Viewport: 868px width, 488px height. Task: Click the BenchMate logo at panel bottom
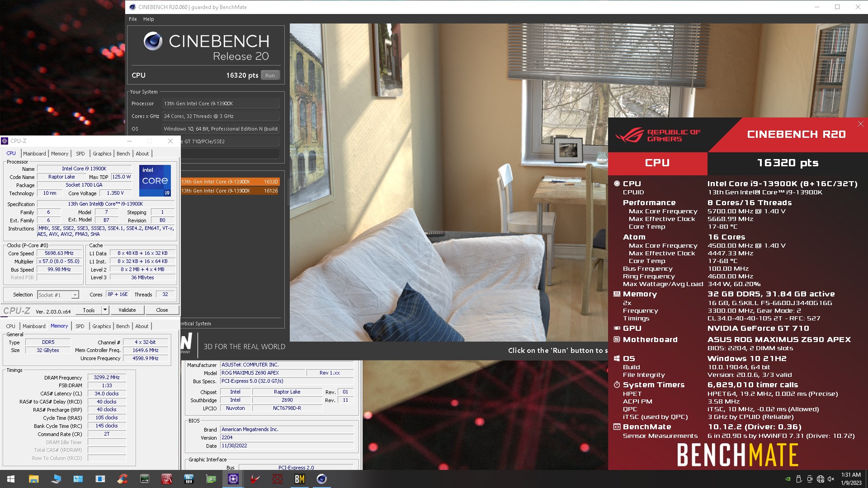tap(737, 455)
